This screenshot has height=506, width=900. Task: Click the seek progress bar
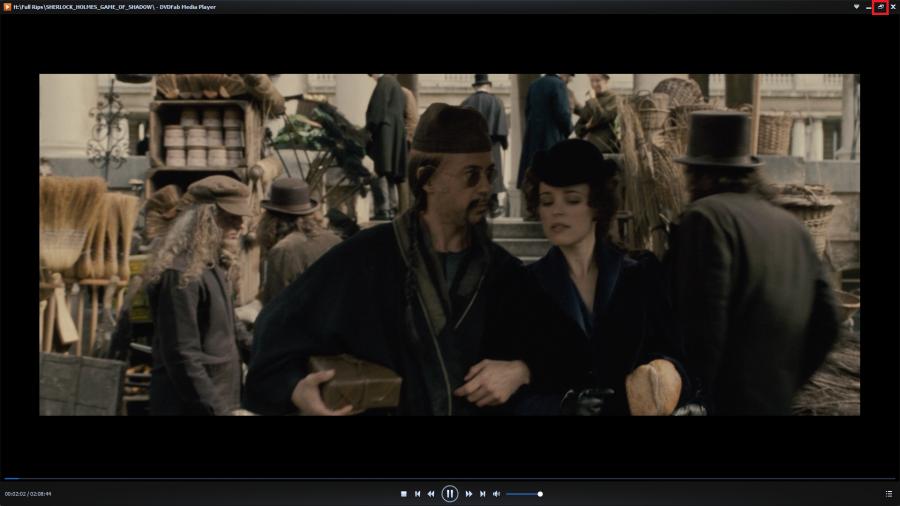pos(450,479)
